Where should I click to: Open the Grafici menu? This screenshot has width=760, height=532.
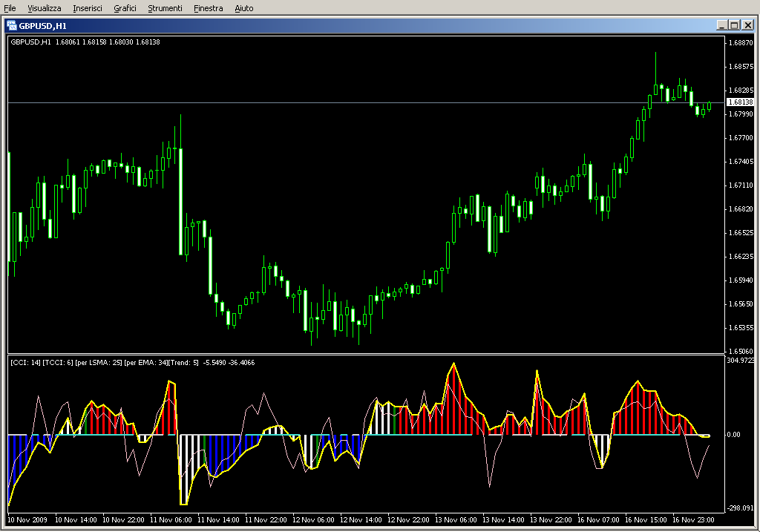125,8
